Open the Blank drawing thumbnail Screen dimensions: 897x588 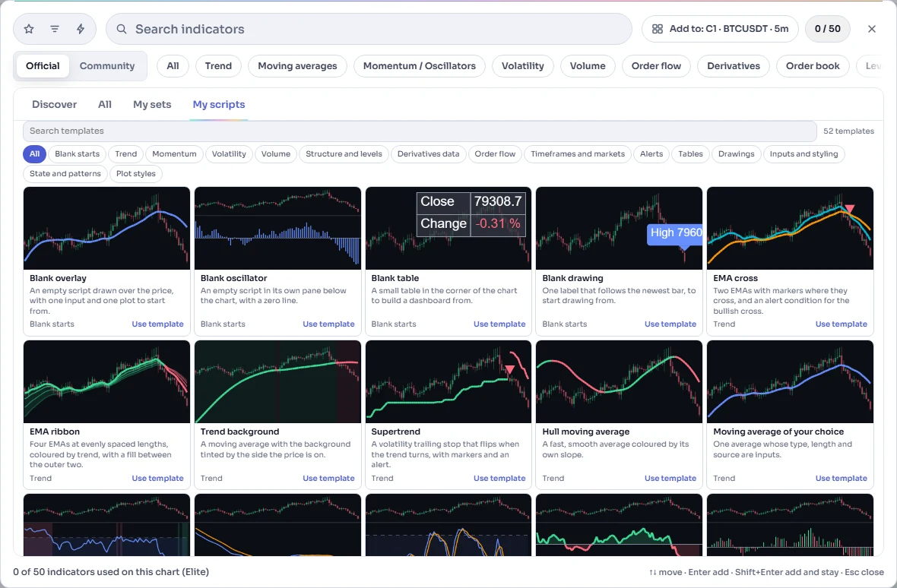coord(619,228)
